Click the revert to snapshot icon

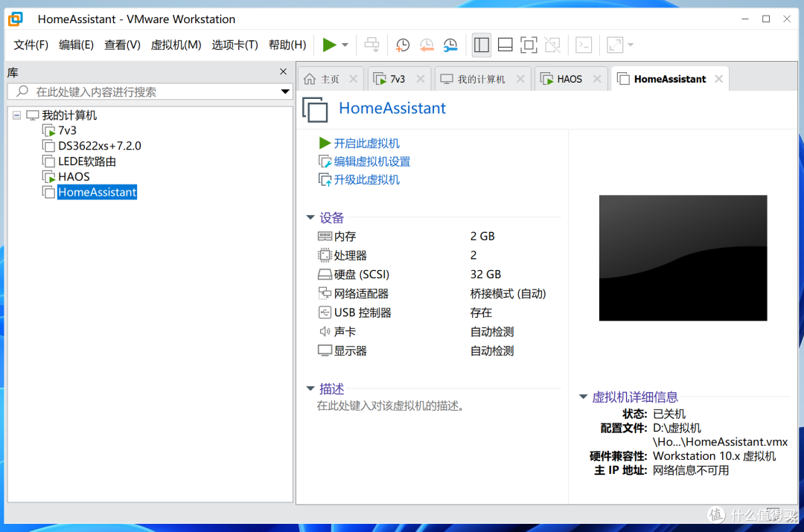(x=426, y=45)
